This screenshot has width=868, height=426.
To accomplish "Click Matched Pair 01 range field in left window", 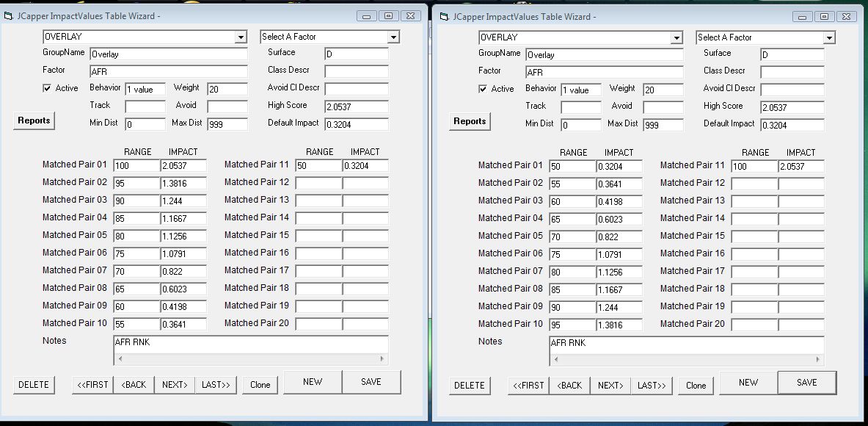I will [x=136, y=166].
